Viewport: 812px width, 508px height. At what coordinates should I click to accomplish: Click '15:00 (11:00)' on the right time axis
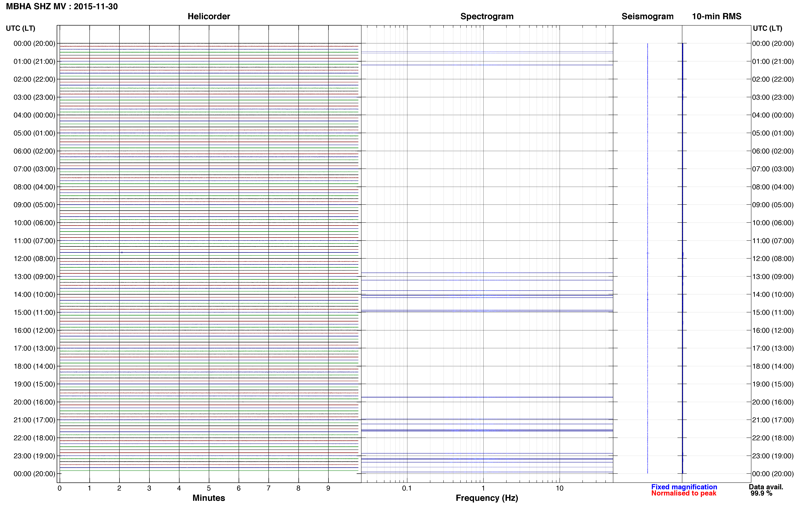click(773, 312)
